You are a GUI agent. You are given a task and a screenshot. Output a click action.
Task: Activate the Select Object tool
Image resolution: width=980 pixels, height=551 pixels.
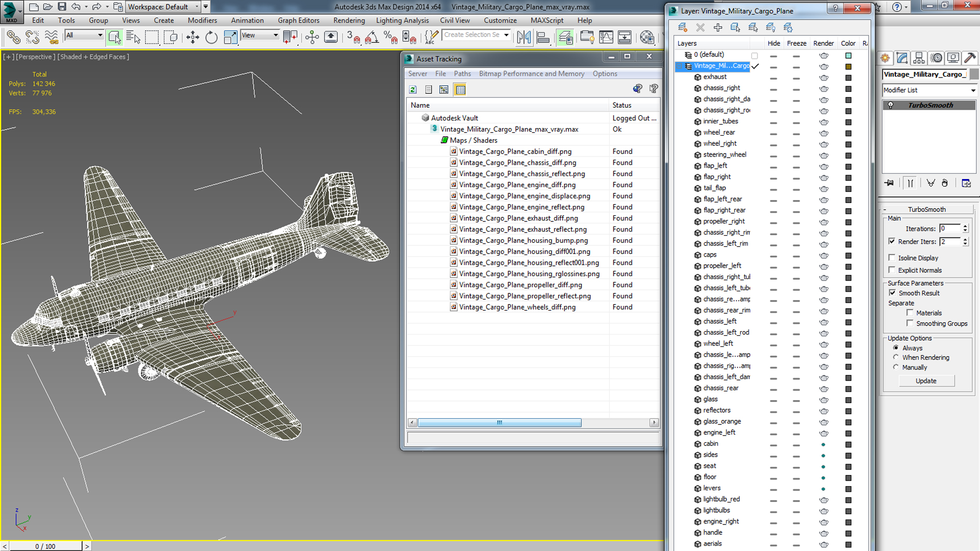[x=114, y=37]
